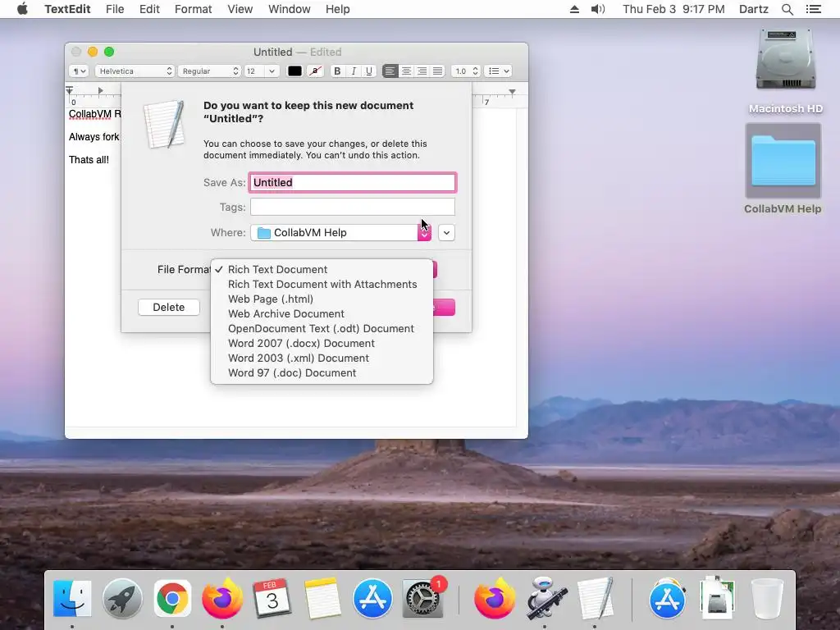Click the volume icon in menu bar
This screenshot has height=630, width=840.
pos(598,9)
